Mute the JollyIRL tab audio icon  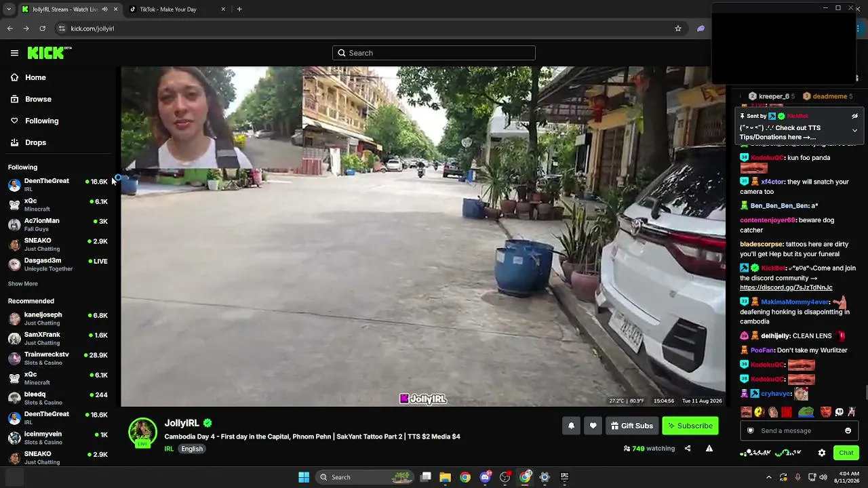(104, 9)
